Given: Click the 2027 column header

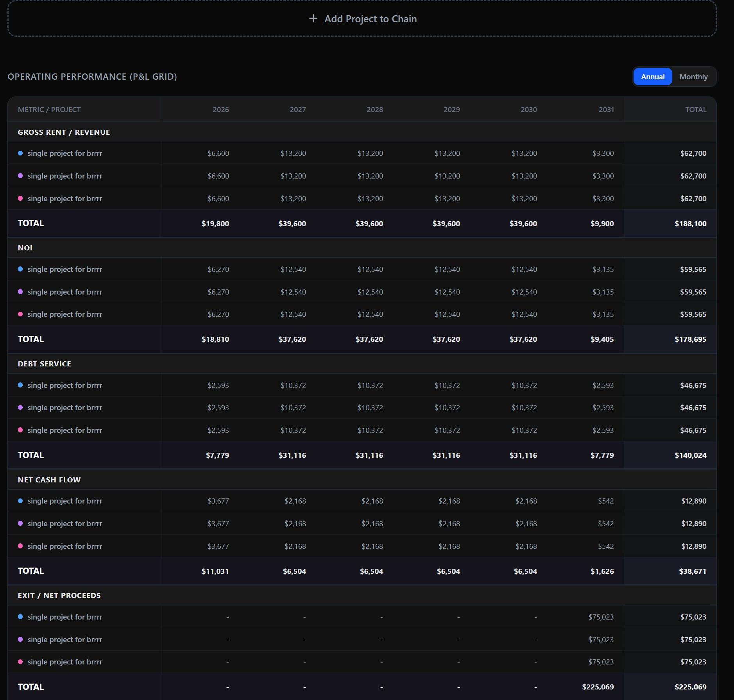Looking at the screenshot, I should click(x=298, y=110).
